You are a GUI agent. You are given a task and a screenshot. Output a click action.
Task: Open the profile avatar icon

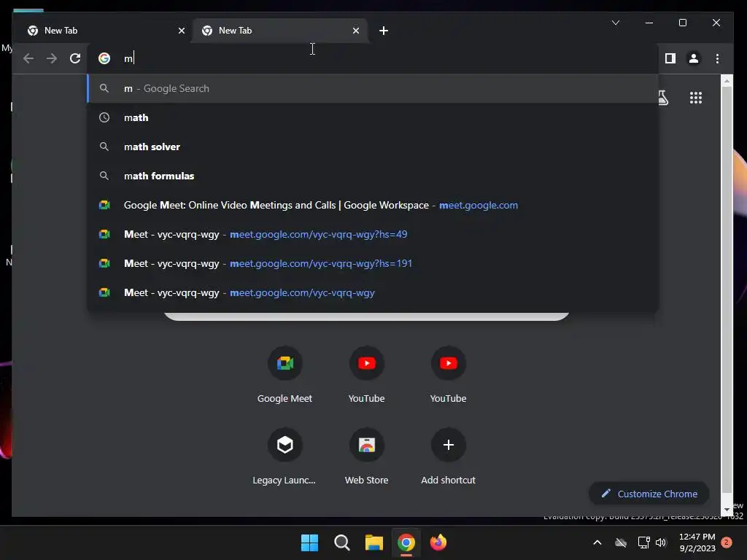[x=694, y=58]
